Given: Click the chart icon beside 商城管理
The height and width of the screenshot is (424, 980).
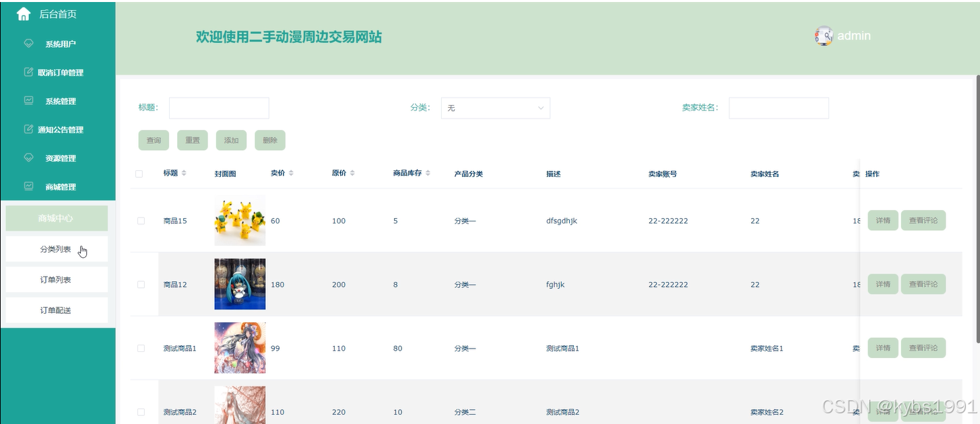Looking at the screenshot, I should tap(28, 186).
